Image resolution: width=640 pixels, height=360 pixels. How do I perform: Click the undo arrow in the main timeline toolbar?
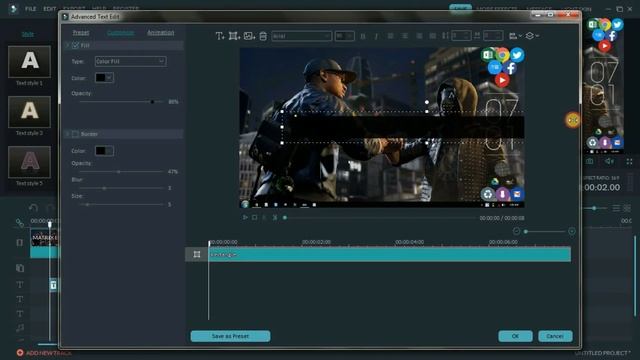[33, 208]
